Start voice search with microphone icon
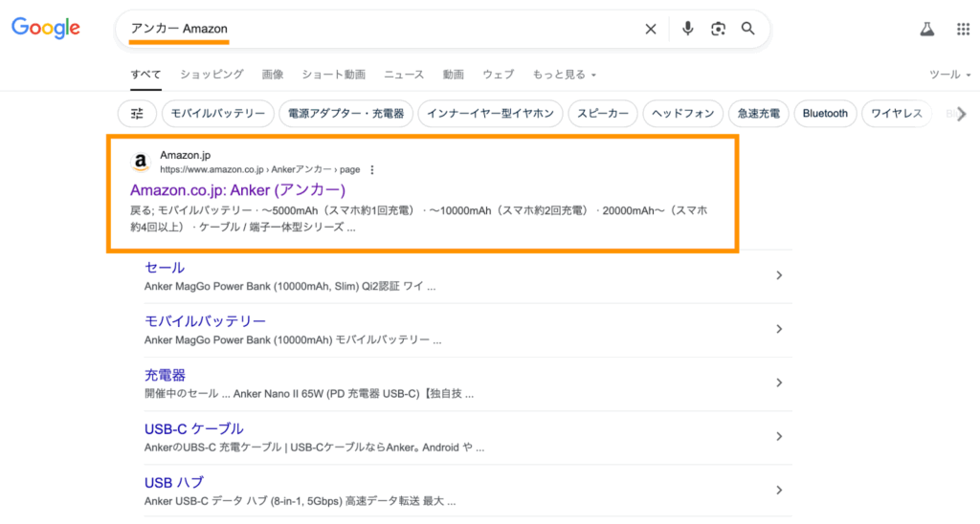The height and width of the screenshot is (524, 980). [x=687, y=29]
